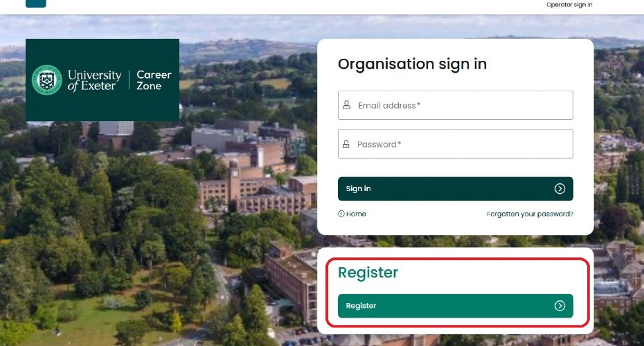The image size is (644, 346).
Task: Click the teal square icon in top-left header
Action: (35, 3)
